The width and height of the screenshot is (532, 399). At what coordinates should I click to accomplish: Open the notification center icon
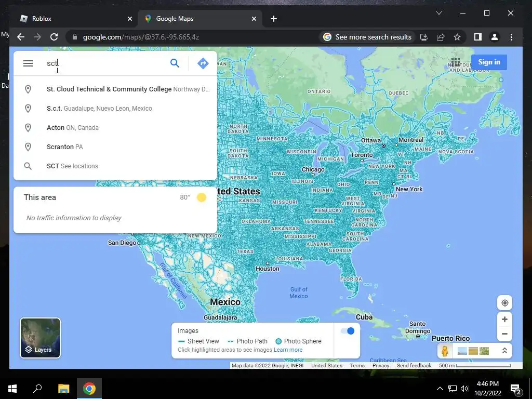tap(516, 389)
